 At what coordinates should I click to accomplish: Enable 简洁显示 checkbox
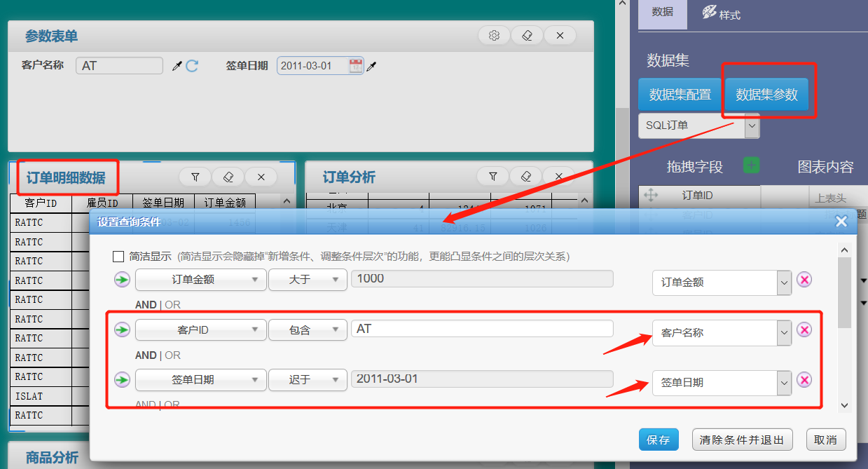(118, 257)
